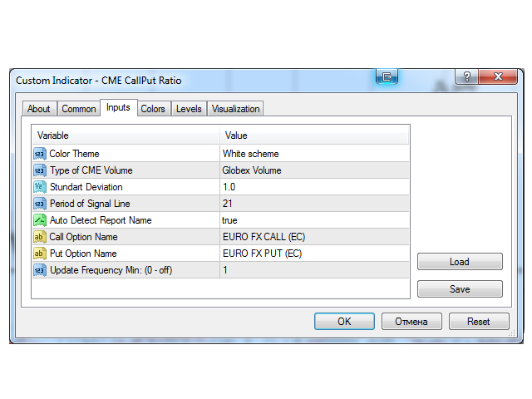Click the blue dock icon in title bar
The height and width of the screenshot is (399, 532).
[x=387, y=76]
